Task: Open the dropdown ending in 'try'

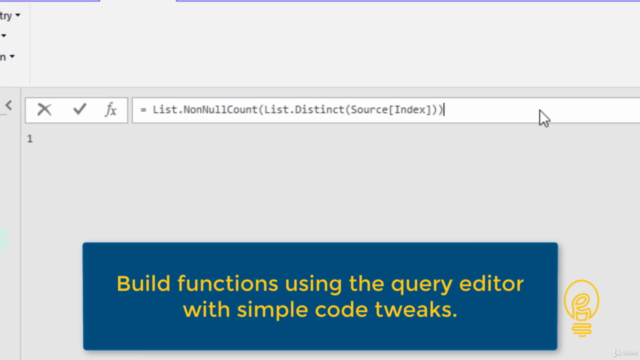Action: coord(10,16)
